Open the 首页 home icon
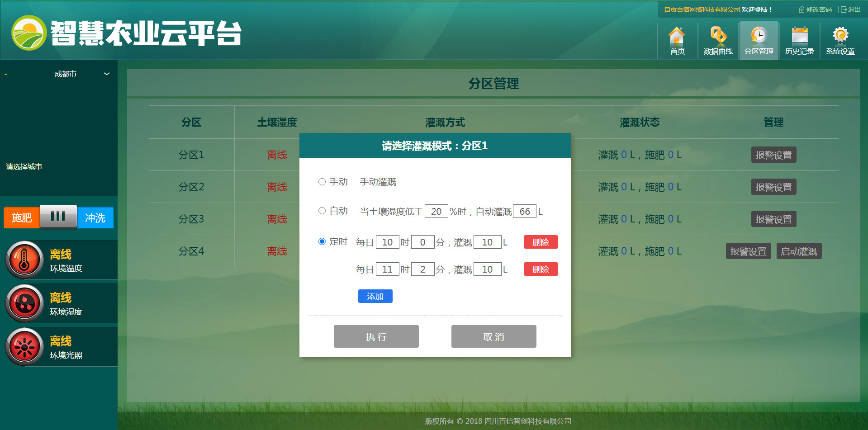868x430 pixels. click(677, 41)
